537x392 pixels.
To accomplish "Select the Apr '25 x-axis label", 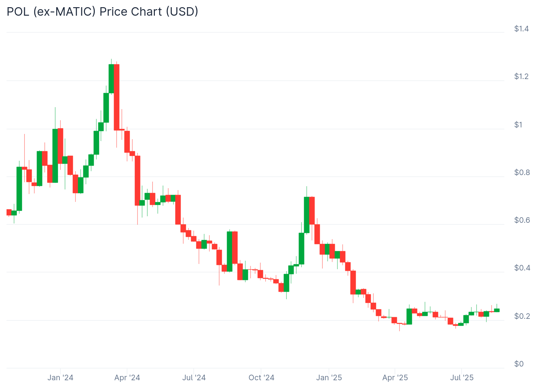I will [x=395, y=378].
